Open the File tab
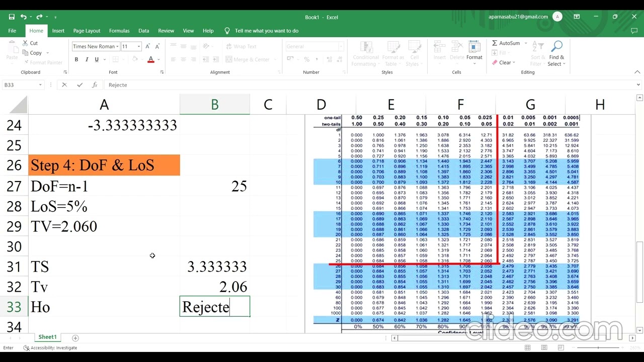The image size is (644, 362). [x=12, y=31]
